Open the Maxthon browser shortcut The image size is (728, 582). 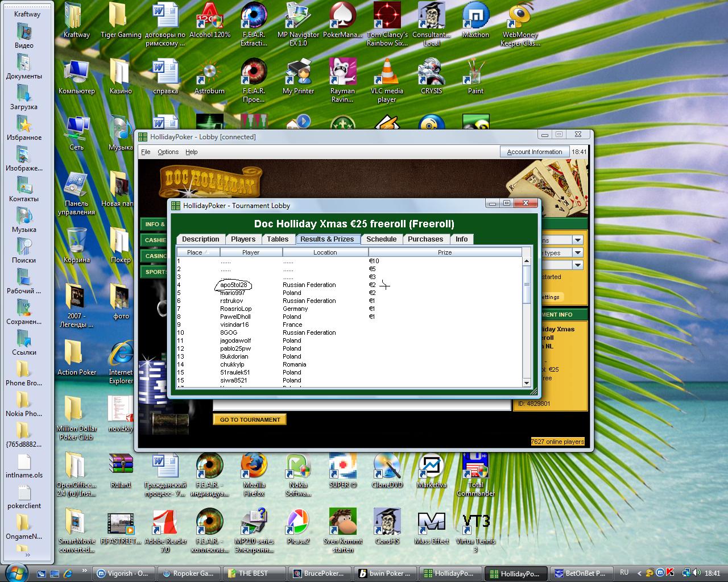point(475,16)
